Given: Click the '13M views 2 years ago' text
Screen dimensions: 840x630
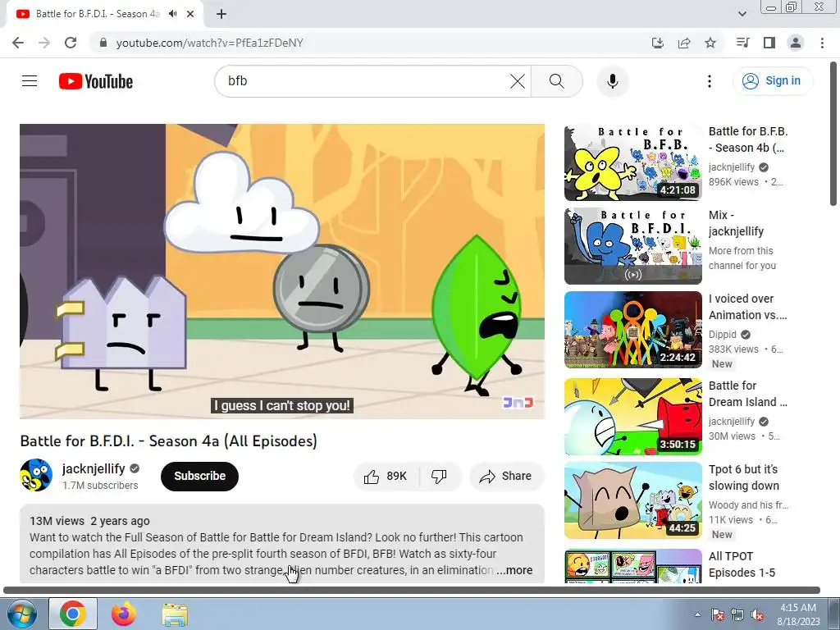Looking at the screenshot, I should 89,521.
